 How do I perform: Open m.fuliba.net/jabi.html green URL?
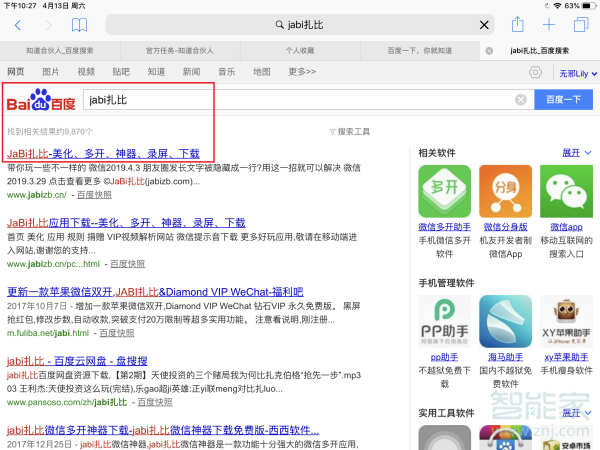point(48,333)
